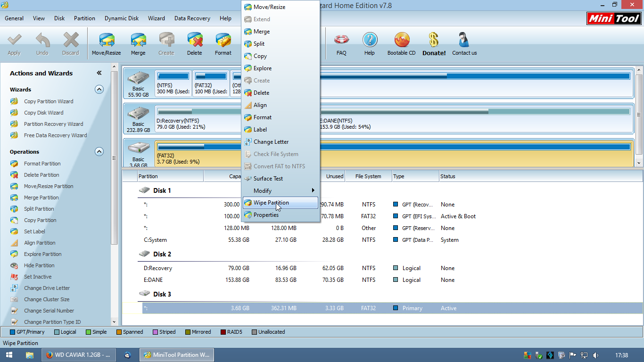Open the Contact us toolbar icon
Screen dimensions: 644x362
(x=464, y=44)
